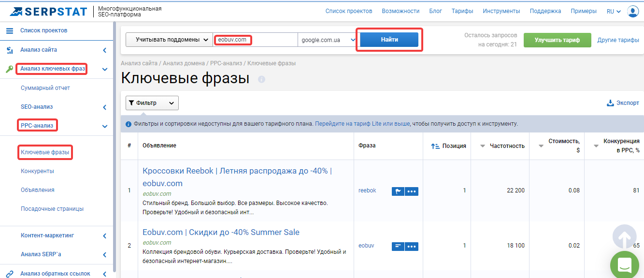Screen dimensions: 644x278
Task: Open the Кроссовки Reebok ad title link
Action: click(237, 177)
